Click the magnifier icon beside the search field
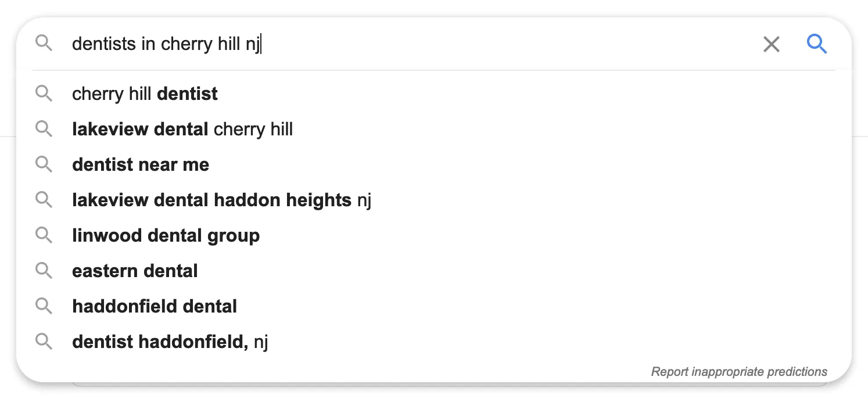The image size is (868, 402). tap(44, 44)
